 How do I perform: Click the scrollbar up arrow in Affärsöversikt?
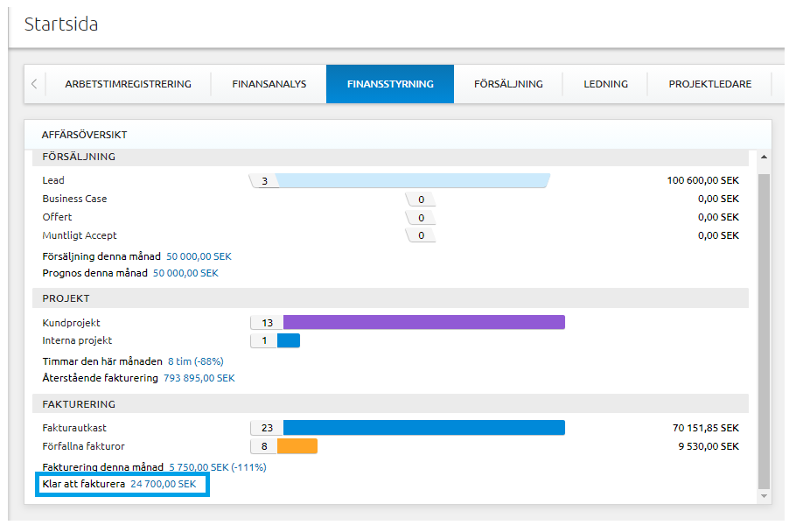pyautogui.click(x=764, y=157)
